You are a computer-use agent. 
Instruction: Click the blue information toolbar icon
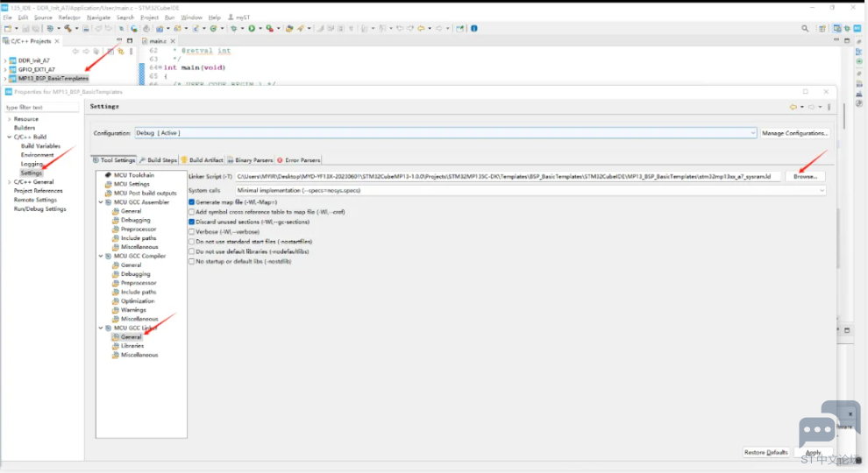pyautogui.click(x=473, y=28)
